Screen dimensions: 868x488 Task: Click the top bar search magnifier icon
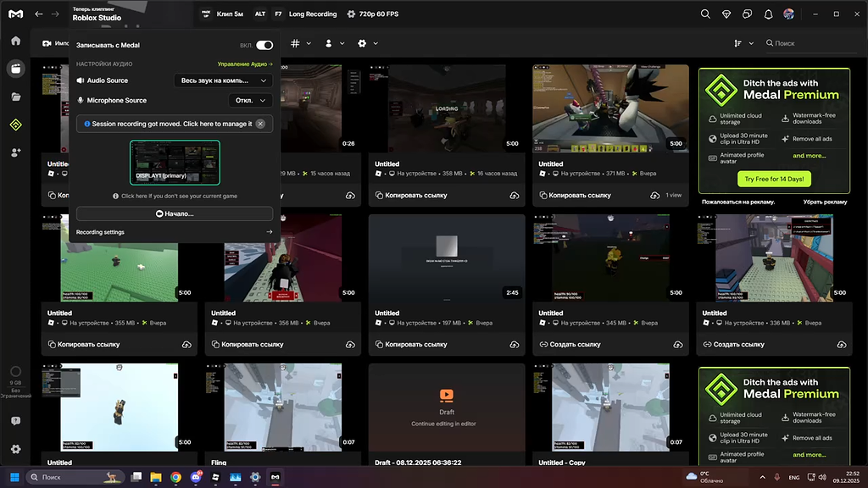coord(705,14)
